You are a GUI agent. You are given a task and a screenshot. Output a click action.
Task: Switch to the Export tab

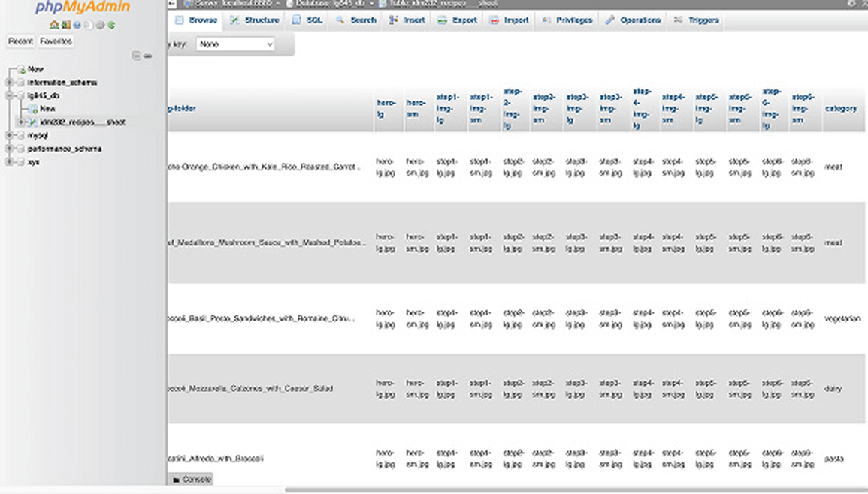point(457,20)
